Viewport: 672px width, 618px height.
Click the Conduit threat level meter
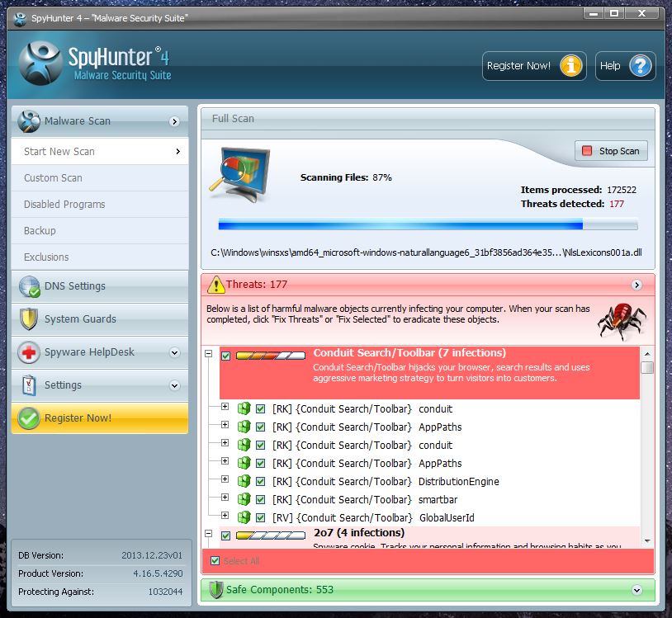(271, 356)
